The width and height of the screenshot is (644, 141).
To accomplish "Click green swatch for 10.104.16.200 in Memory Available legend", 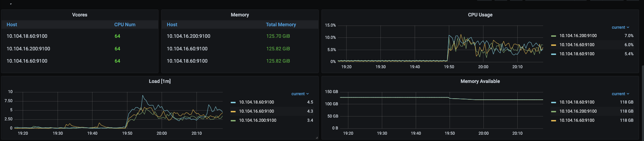I will [553, 112].
